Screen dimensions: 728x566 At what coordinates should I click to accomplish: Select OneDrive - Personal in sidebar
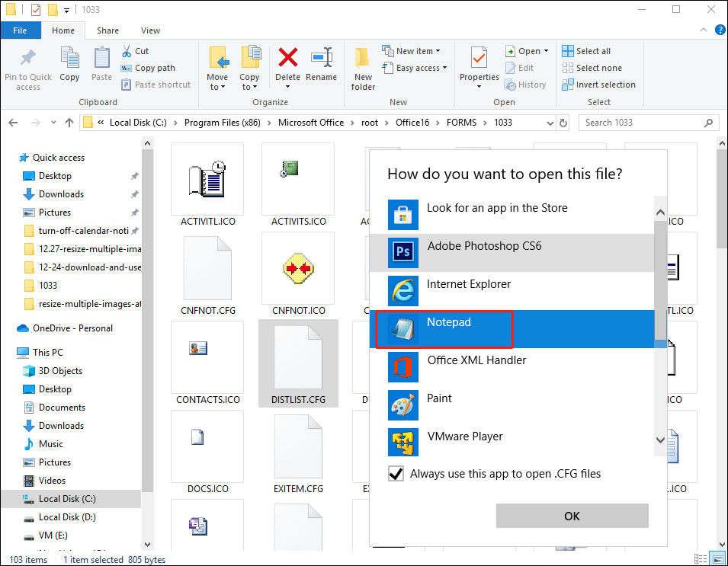pyautogui.click(x=72, y=328)
